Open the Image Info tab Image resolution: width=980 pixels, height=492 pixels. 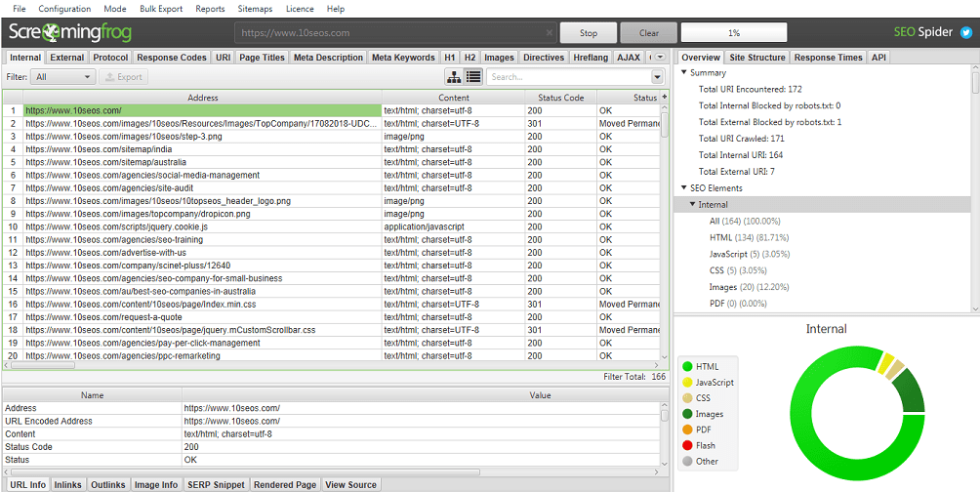(x=156, y=484)
